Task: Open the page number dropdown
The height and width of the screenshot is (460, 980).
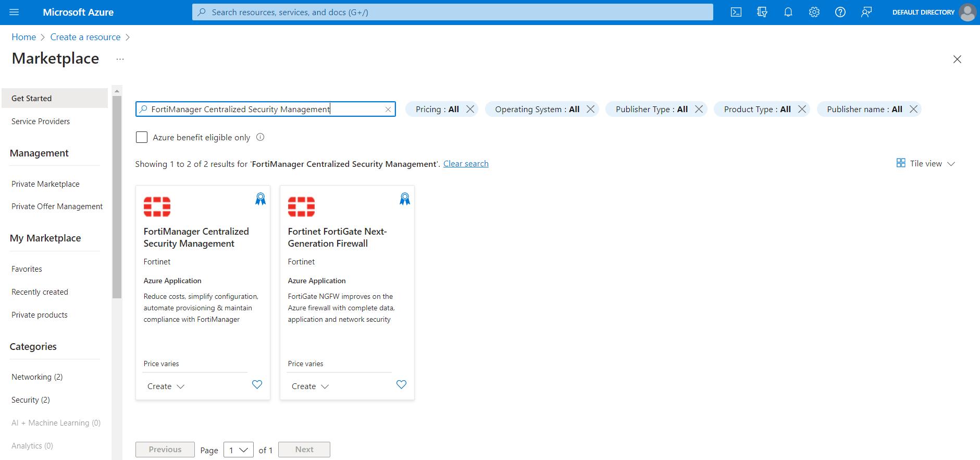Action: pyautogui.click(x=239, y=450)
